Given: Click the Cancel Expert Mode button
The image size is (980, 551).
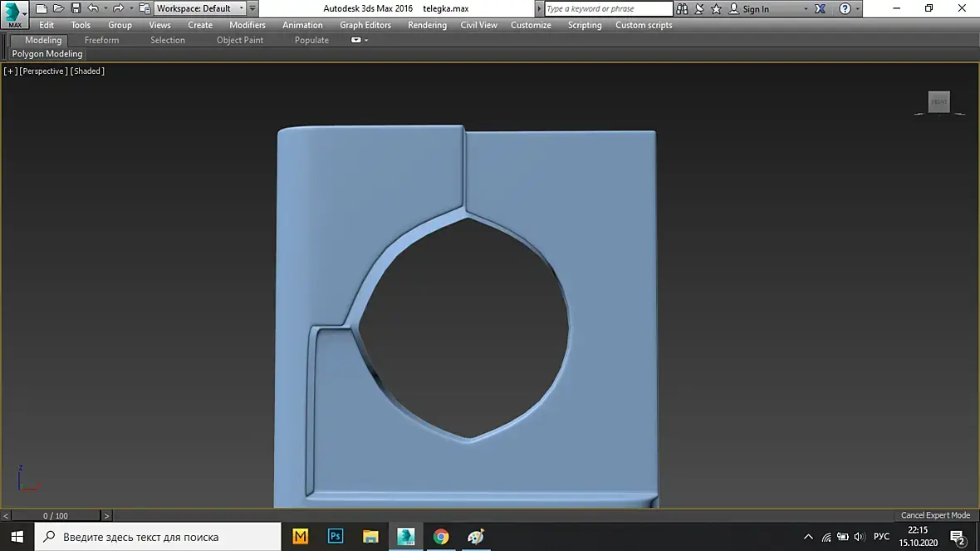Looking at the screenshot, I should pos(935,515).
